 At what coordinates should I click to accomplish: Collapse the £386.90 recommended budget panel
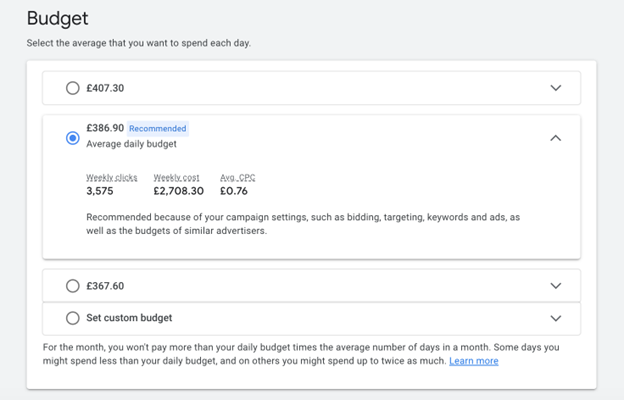(x=556, y=138)
